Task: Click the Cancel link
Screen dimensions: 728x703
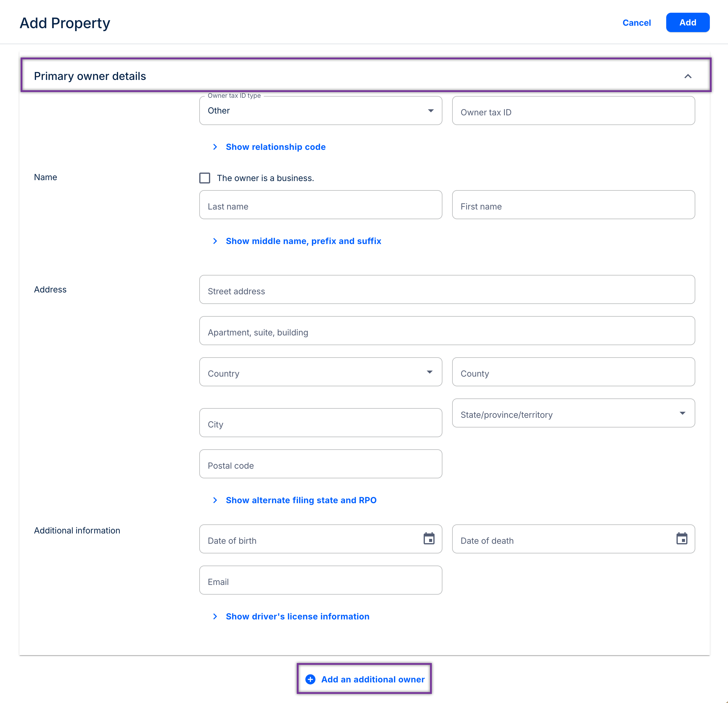Action: coord(636,23)
